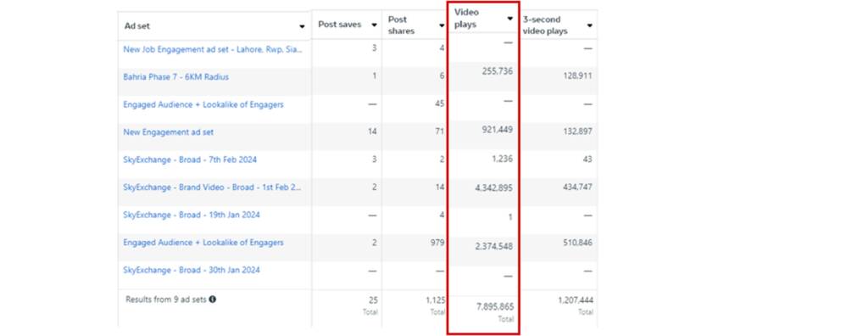Viewport: 868px width, 336px height.
Task: Open the Post saves column dropdown arrow
Action: 374,25
